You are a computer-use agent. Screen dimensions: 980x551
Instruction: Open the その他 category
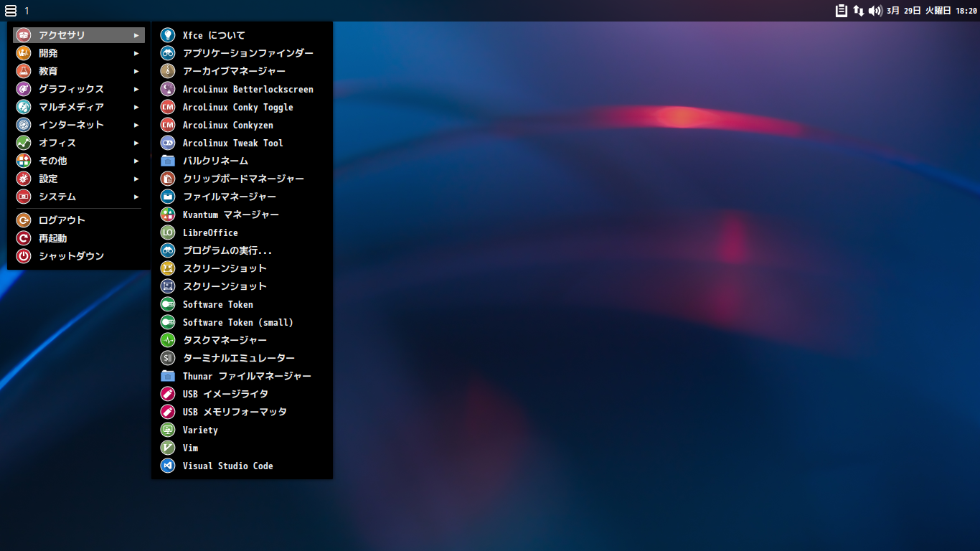pyautogui.click(x=79, y=161)
